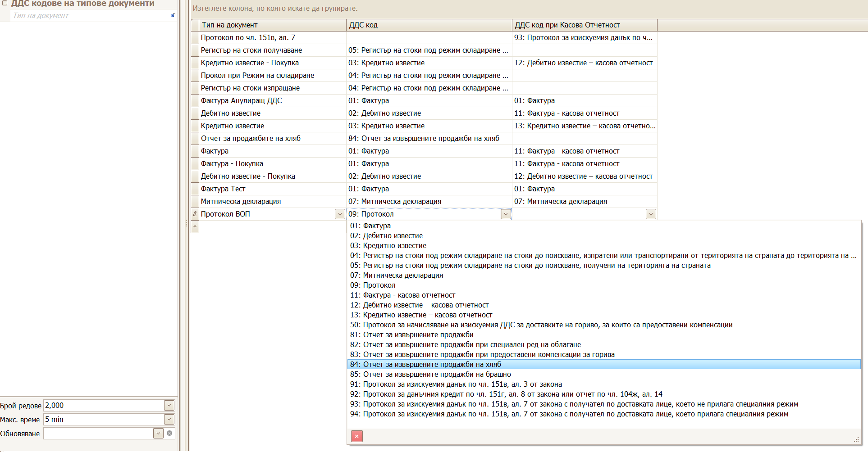The width and height of the screenshot is (868, 452).
Task: Click the group-by panel hint text
Action: (275, 9)
